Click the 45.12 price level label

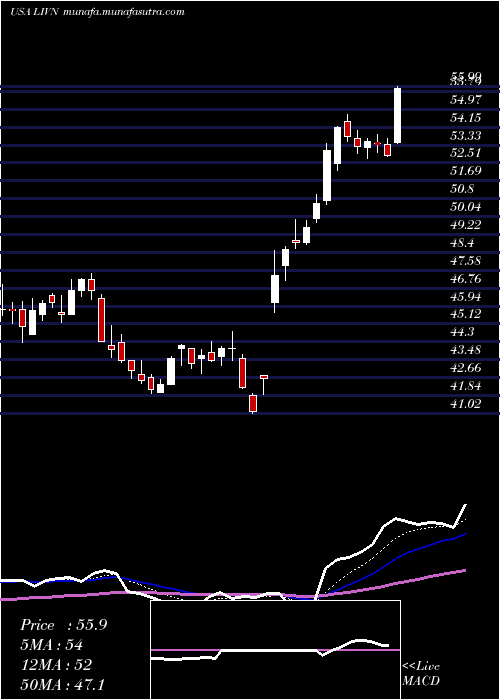coord(466,314)
